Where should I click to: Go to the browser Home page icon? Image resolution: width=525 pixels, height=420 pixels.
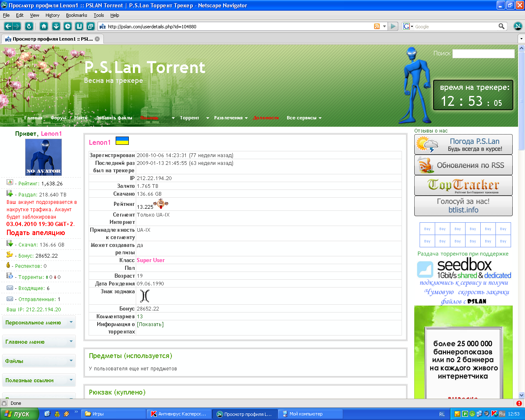point(44,26)
